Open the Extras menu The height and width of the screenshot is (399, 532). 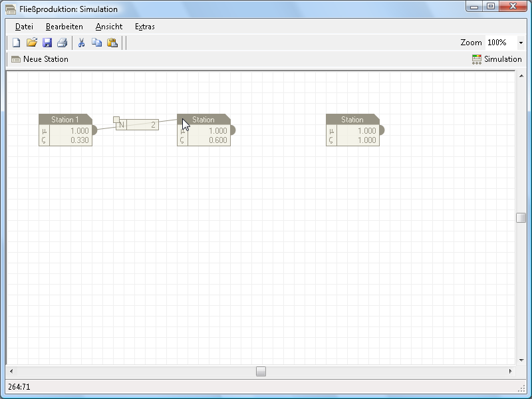click(x=145, y=27)
